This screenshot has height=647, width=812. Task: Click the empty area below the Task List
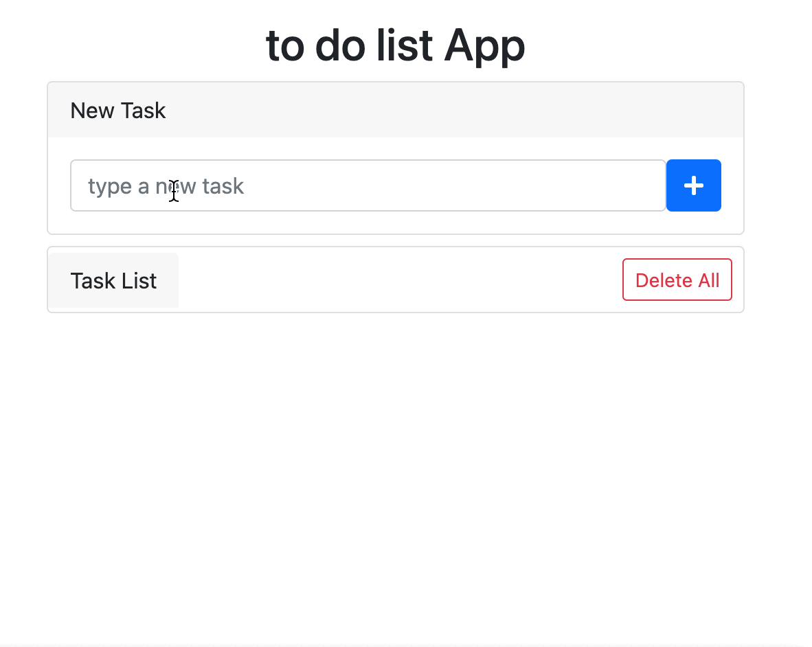395,446
